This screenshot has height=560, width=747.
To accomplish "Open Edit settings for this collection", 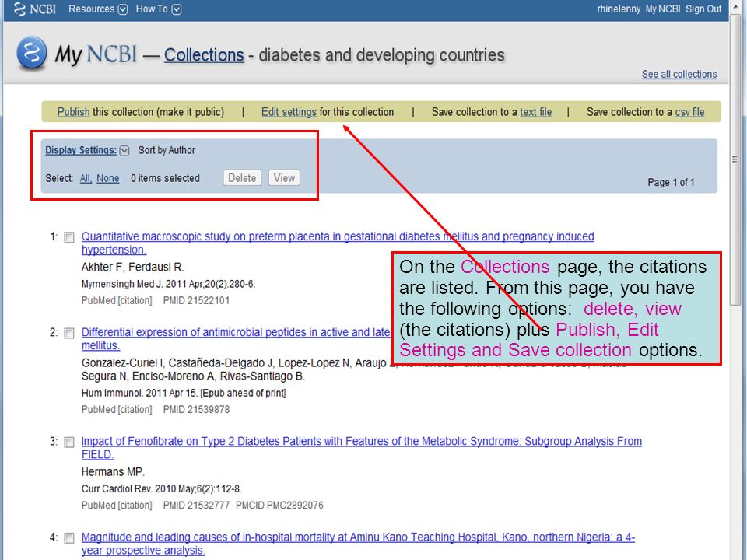I will 289,112.
